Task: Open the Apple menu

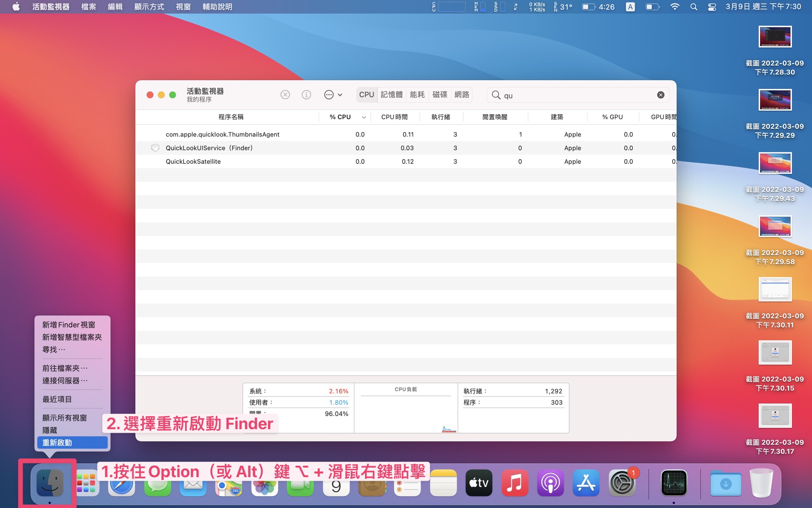Action: [16, 7]
